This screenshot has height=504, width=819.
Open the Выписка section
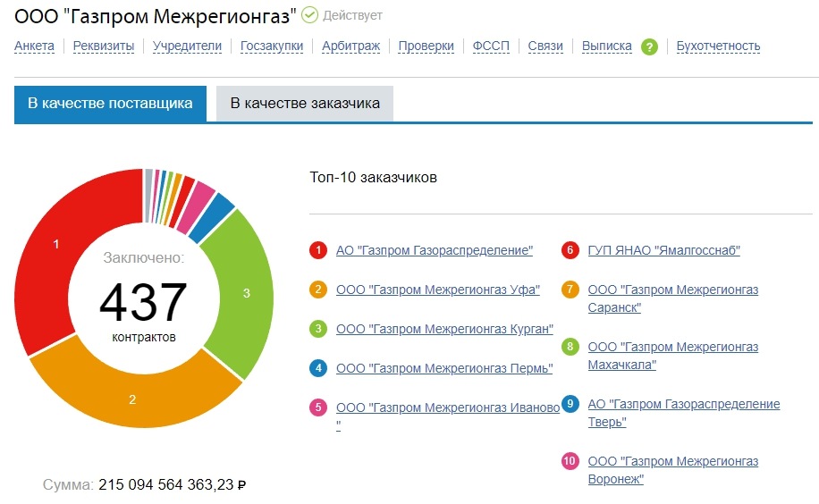click(606, 46)
